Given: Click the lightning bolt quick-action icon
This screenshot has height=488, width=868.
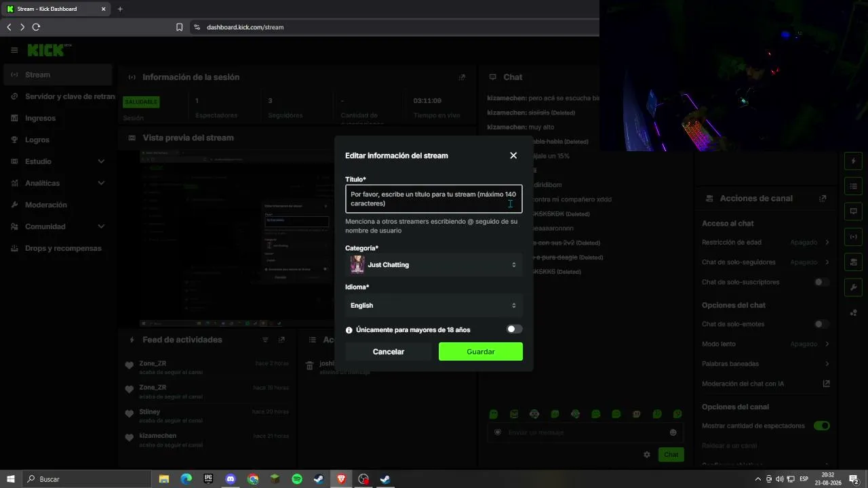Looking at the screenshot, I should coord(853,161).
